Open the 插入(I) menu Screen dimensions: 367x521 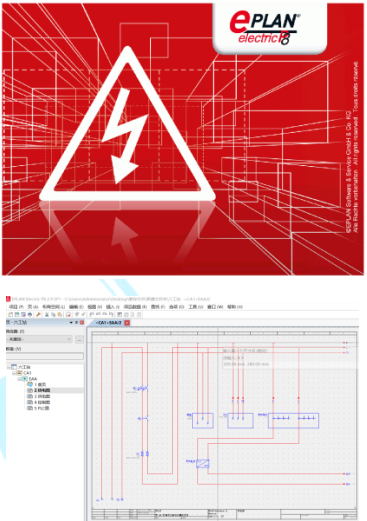113,307
